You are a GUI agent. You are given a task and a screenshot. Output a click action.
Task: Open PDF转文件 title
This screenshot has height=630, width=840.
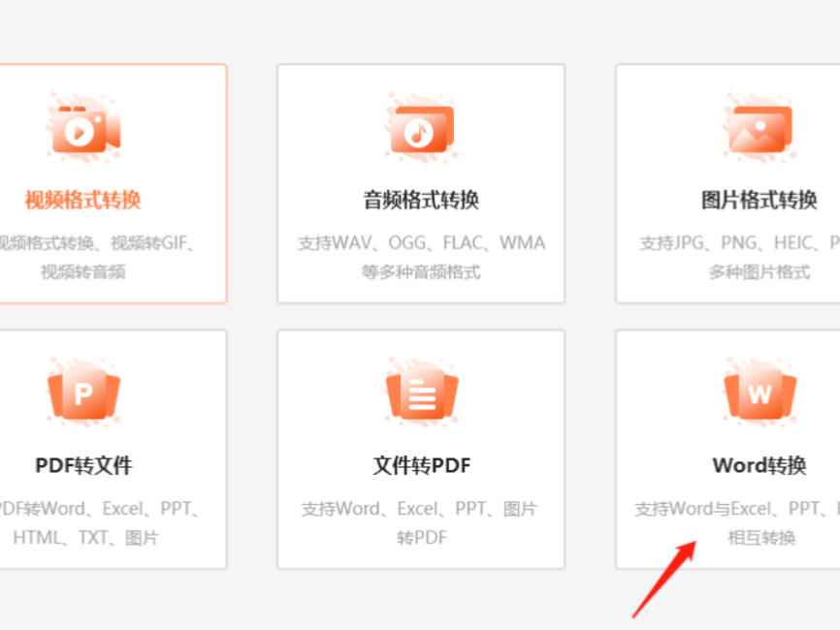(83, 465)
